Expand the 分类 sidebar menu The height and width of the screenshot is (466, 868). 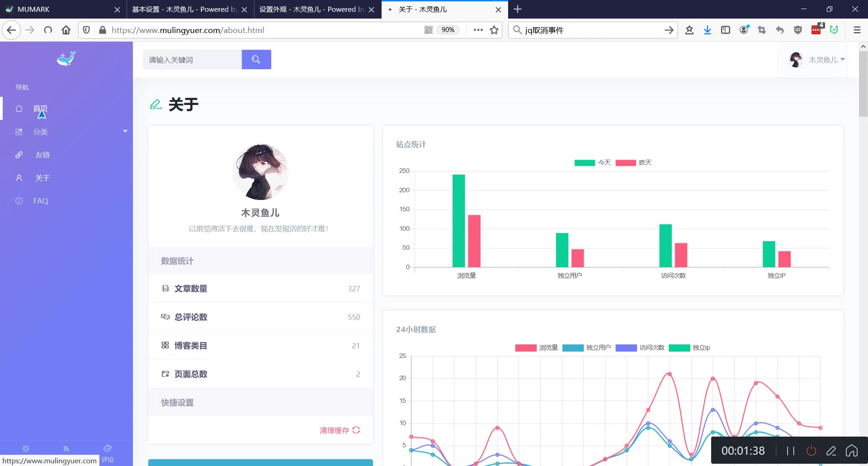point(66,132)
